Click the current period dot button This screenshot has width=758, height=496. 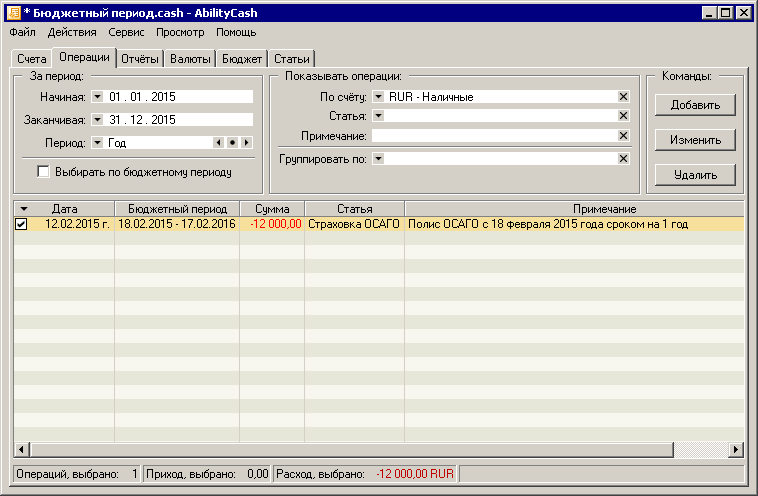[x=232, y=143]
